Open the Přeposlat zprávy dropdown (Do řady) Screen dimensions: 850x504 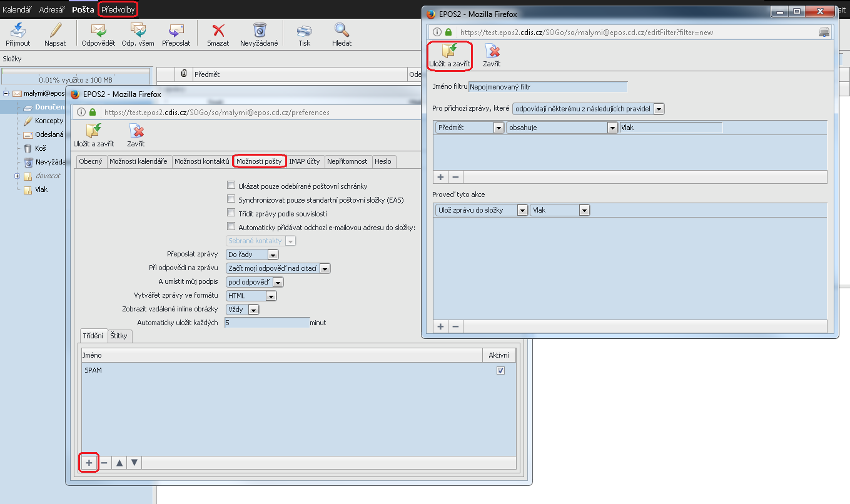click(x=252, y=255)
